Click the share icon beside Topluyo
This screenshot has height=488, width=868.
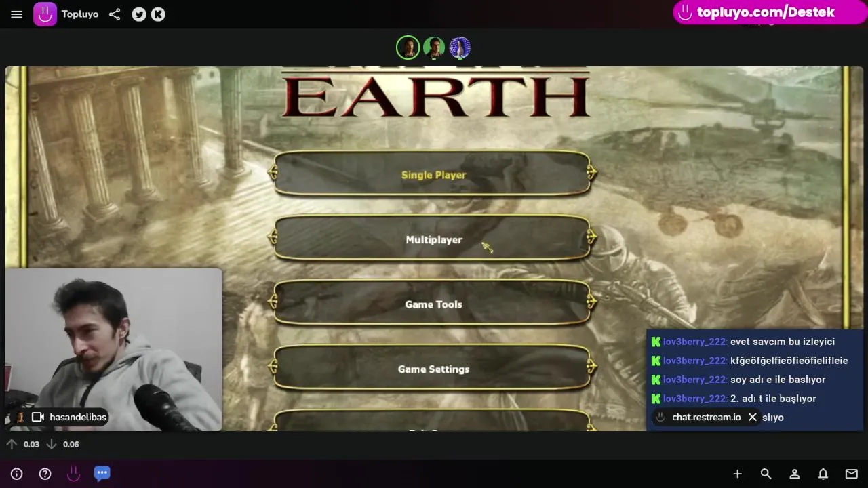coord(115,14)
